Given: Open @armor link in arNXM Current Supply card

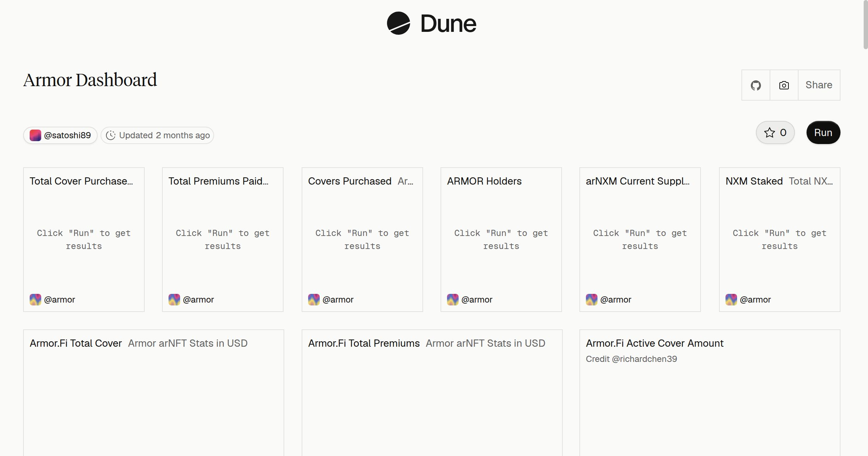Looking at the screenshot, I should tap(616, 300).
